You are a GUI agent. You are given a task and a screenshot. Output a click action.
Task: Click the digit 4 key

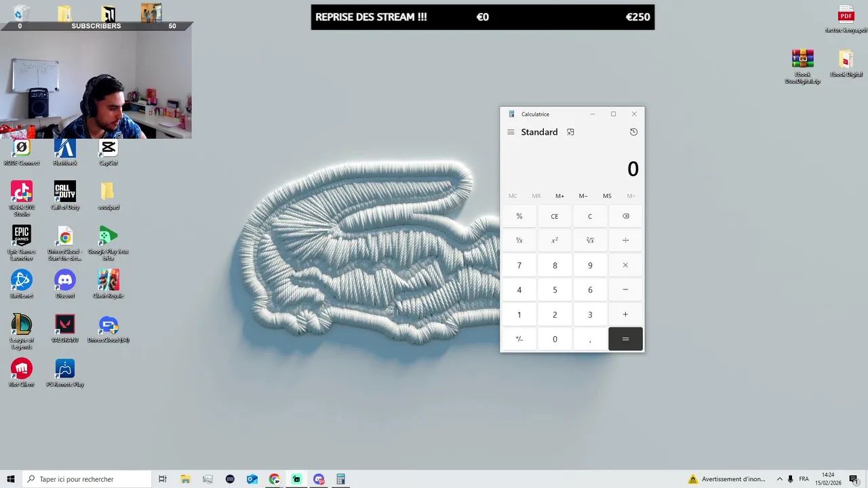519,289
